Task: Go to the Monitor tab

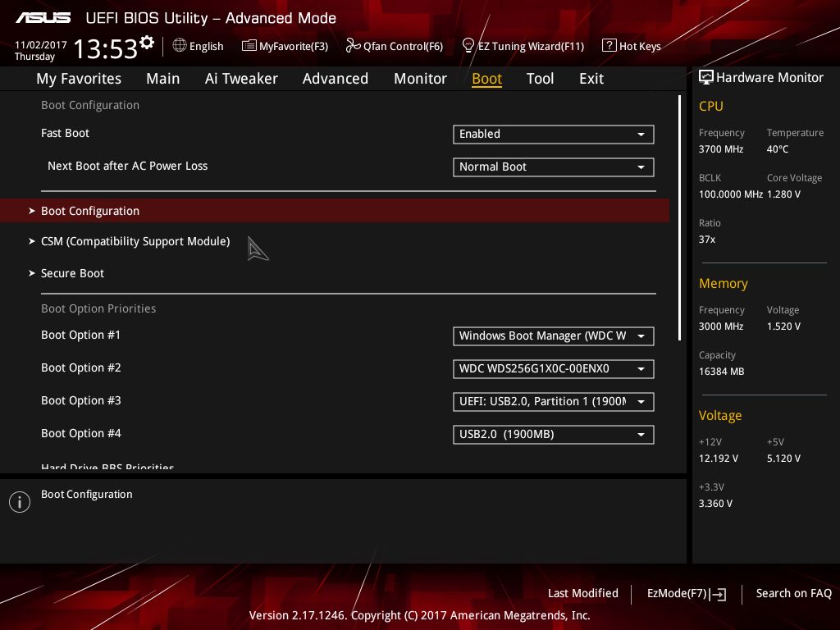Action: click(x=420, y=79)
